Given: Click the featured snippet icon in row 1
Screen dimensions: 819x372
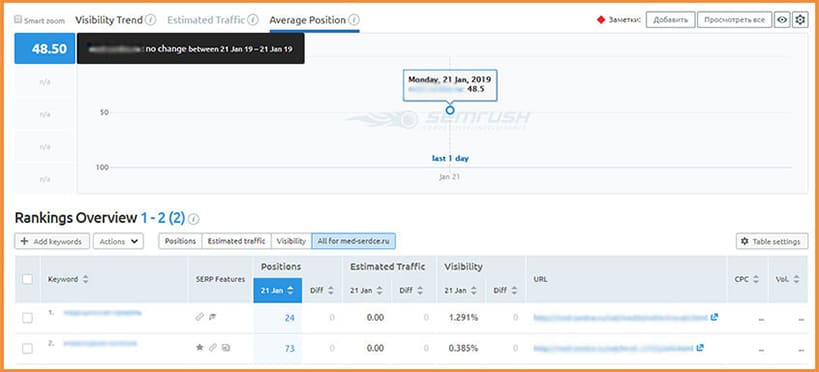Looking at the screenshot, I should 212,317.
